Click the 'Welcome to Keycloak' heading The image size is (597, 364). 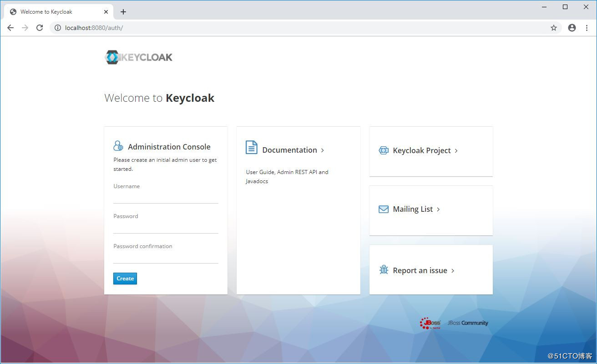(159, 98)
